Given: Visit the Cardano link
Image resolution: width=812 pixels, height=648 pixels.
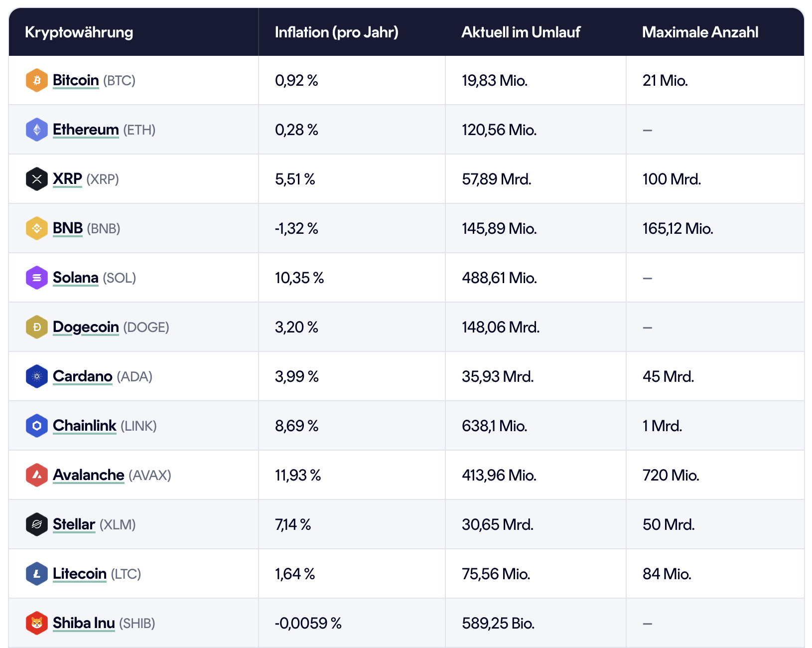Looking at the screenshot, I should coord(83,376).
